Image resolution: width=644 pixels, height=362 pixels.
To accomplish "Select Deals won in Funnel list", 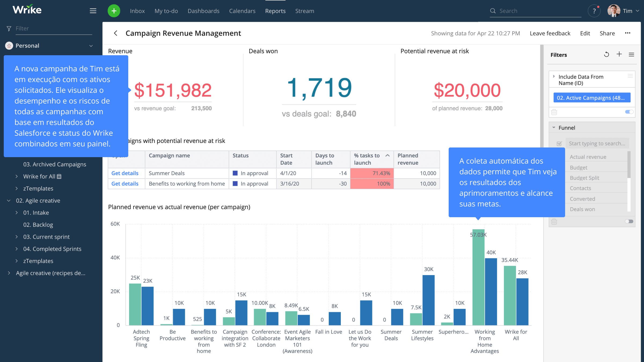I will click(582, 209).
